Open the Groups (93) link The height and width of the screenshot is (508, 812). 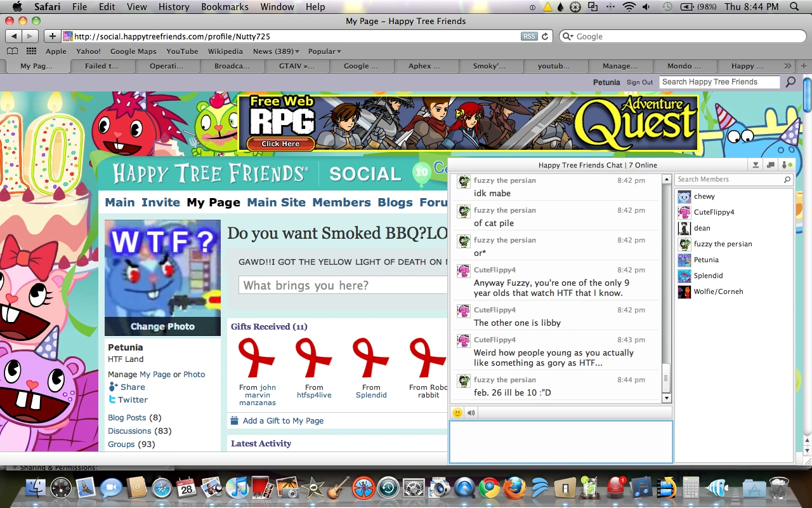131,444
